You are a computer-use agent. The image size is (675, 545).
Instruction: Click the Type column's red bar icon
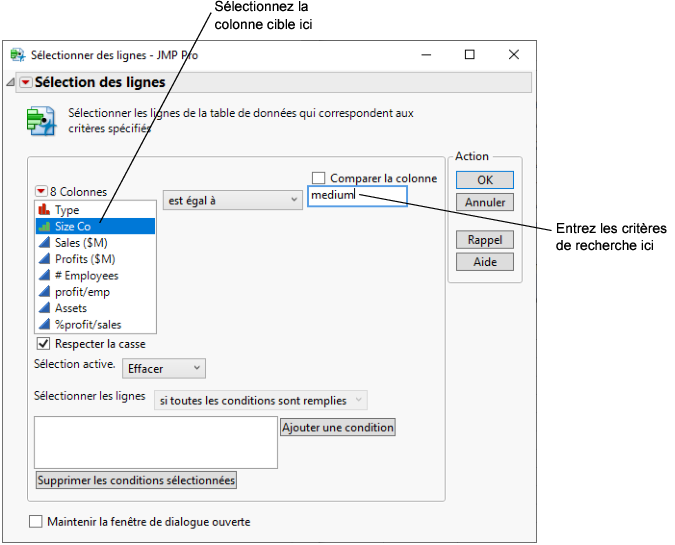point(44,210)
